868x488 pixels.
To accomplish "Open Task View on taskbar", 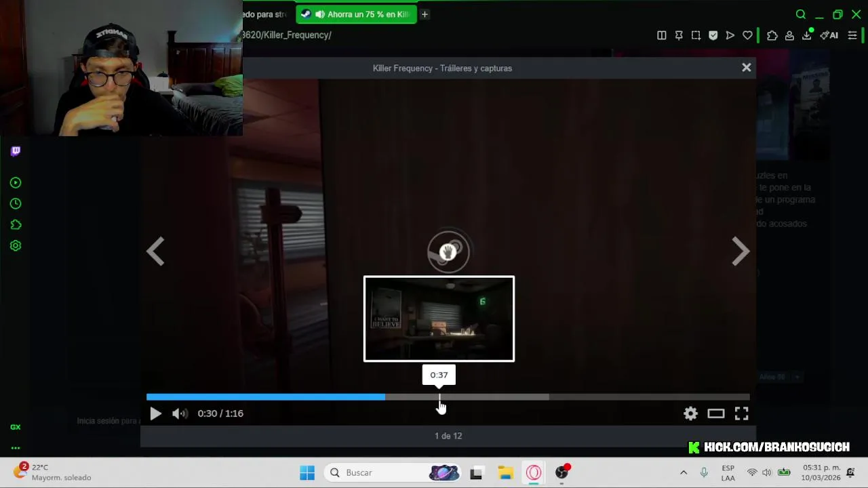I will (476, 472).
